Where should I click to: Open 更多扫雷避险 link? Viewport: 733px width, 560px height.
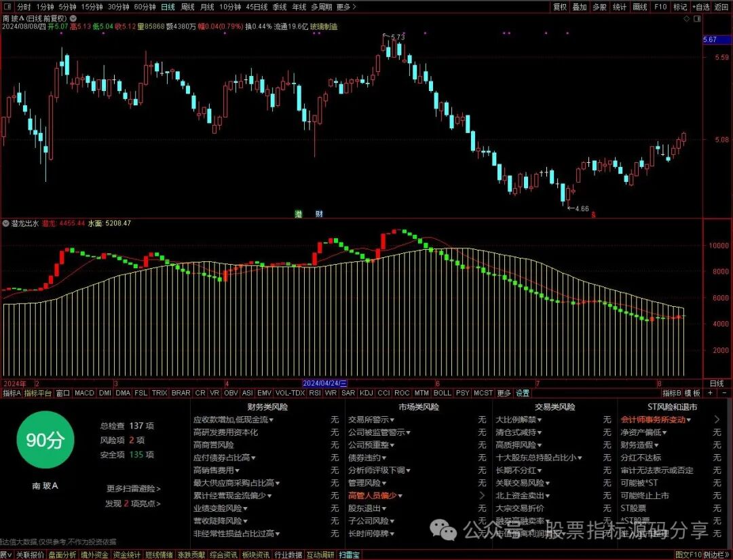133,489
